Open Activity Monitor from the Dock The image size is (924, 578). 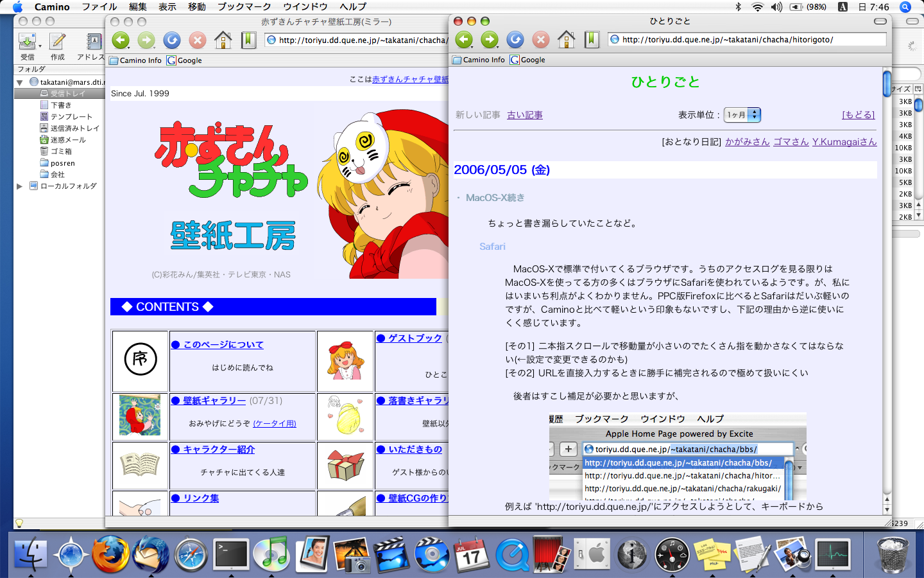[x=833, y=554]
